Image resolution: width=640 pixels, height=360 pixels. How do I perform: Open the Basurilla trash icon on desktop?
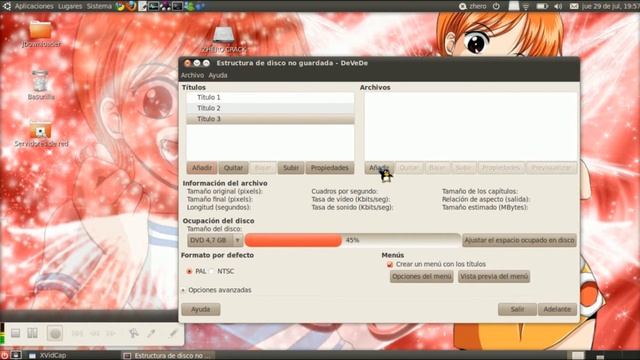point(41,85)
